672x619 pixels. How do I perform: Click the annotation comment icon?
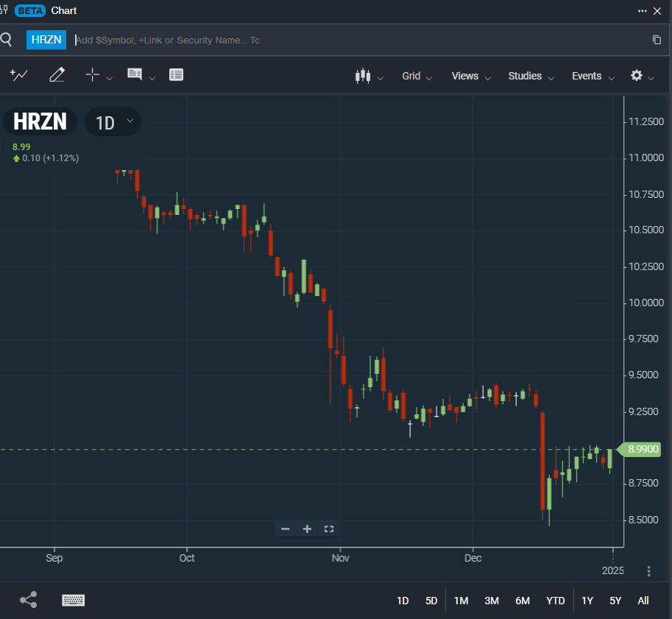(x=135, y=74)
